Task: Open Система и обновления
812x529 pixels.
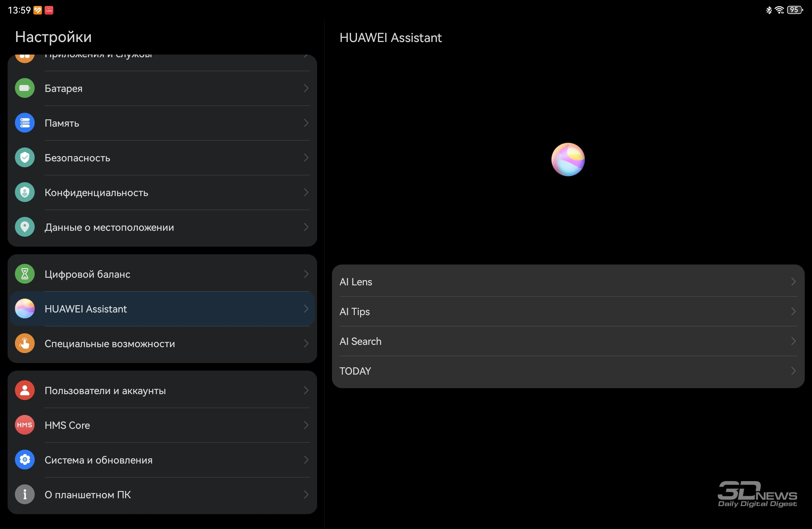Action: pyautogui.click(x=162, y=460)
